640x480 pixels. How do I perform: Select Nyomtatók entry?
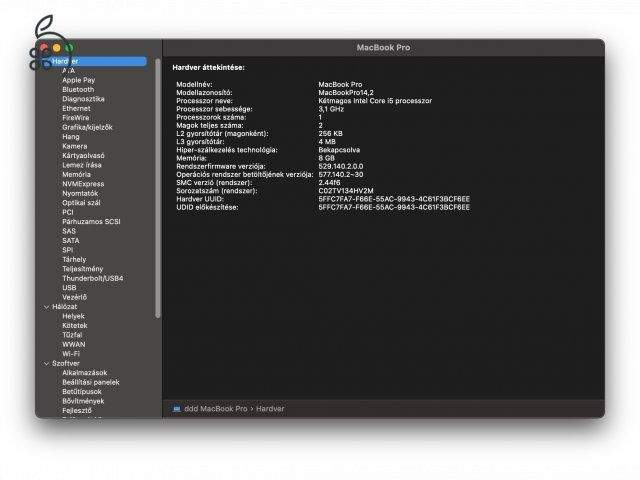pyautogui.click(x=80, y=193)
